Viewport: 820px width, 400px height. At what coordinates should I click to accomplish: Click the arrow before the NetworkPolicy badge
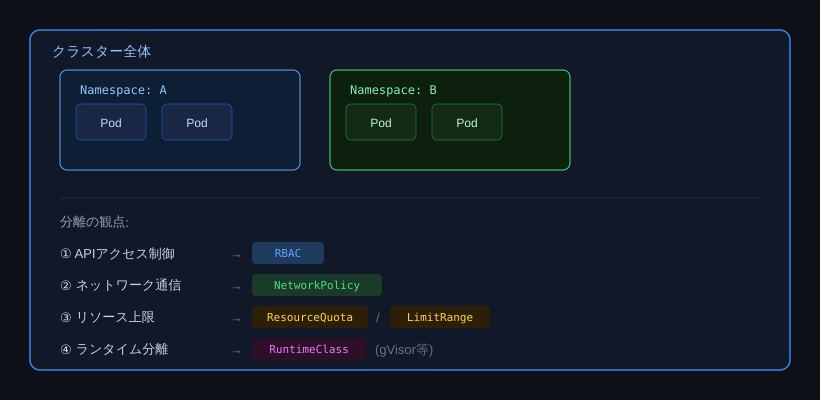[x=236, y=287]
